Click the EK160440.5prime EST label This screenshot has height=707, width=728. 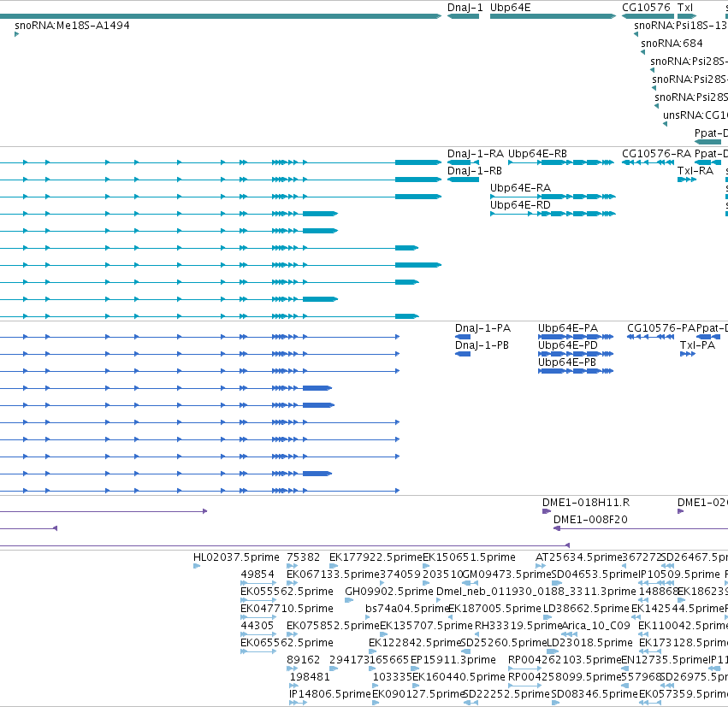click(459, 677)
